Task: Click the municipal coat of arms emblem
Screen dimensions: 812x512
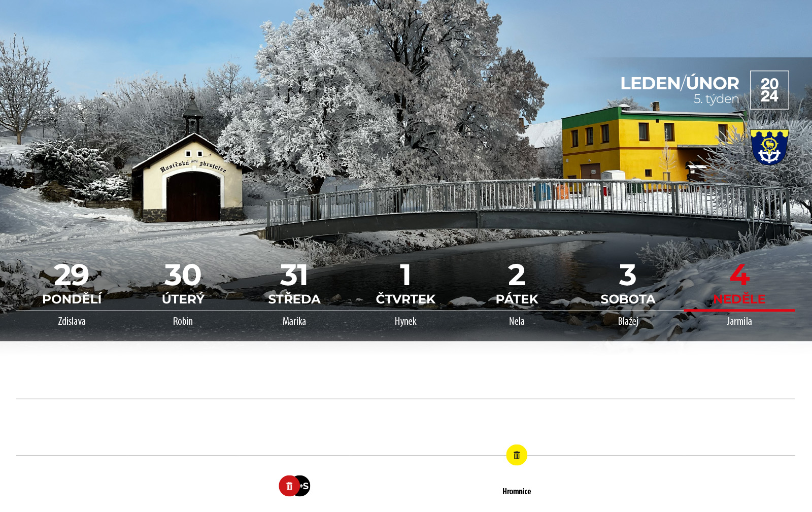Action: pos(769,147)
